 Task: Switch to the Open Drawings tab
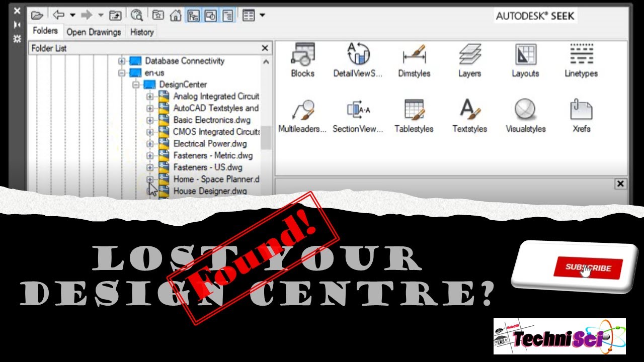(94, 32)
